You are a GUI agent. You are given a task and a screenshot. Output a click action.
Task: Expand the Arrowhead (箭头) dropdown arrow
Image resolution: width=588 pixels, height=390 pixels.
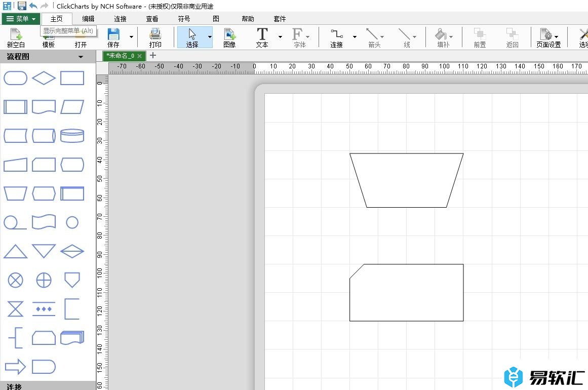pos(382,37)
